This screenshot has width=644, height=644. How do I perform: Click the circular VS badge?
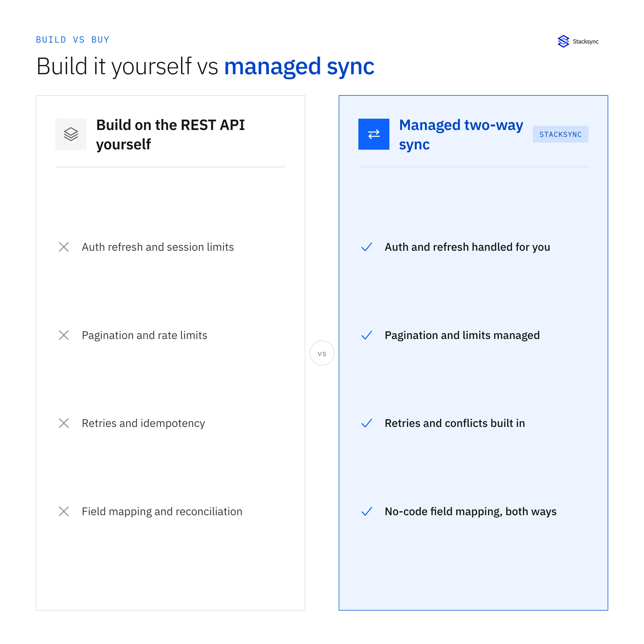coord(322,353)
